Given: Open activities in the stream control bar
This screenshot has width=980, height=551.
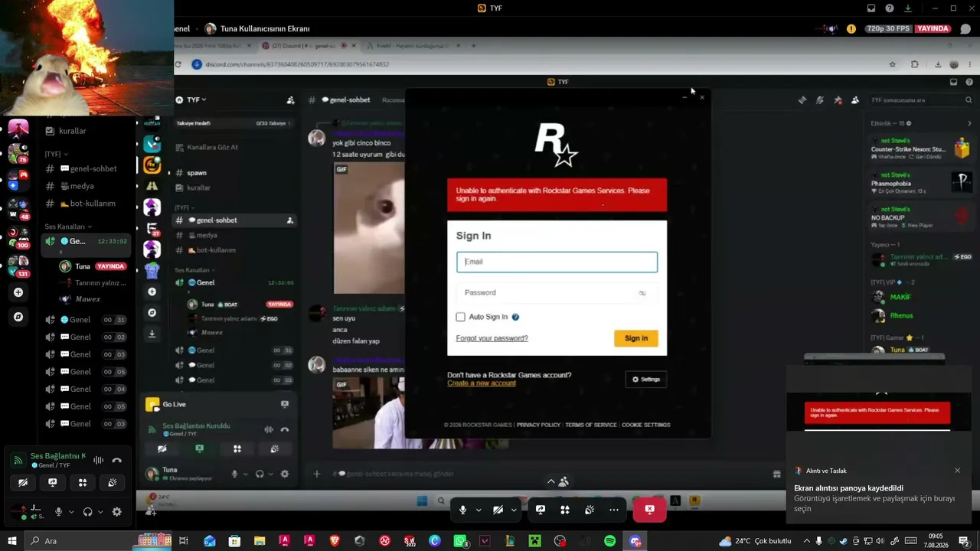Looking at the screenshot, I should point(565,510).
